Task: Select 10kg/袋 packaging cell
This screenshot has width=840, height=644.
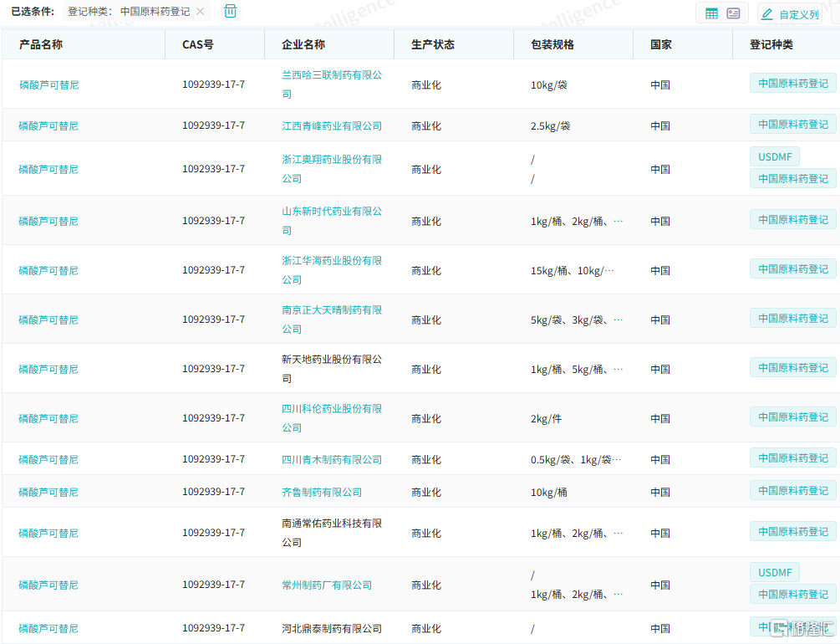Action: click(x=549, y=84)
